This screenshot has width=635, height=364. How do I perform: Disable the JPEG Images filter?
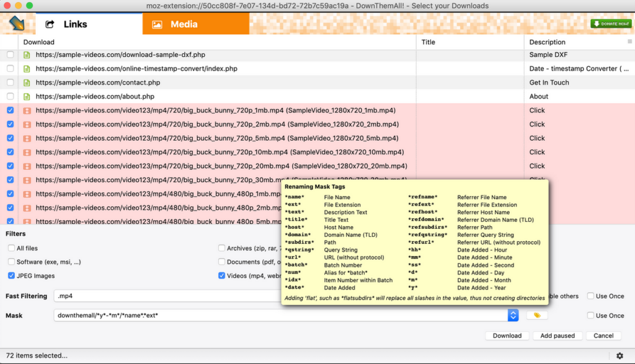tap(11, 275)
